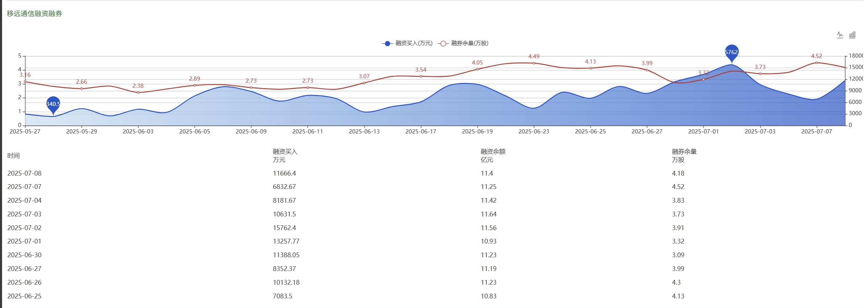868x308 pixels.
Task: Click the 10.93 financing balance cell
Action: tap(489, 241)
